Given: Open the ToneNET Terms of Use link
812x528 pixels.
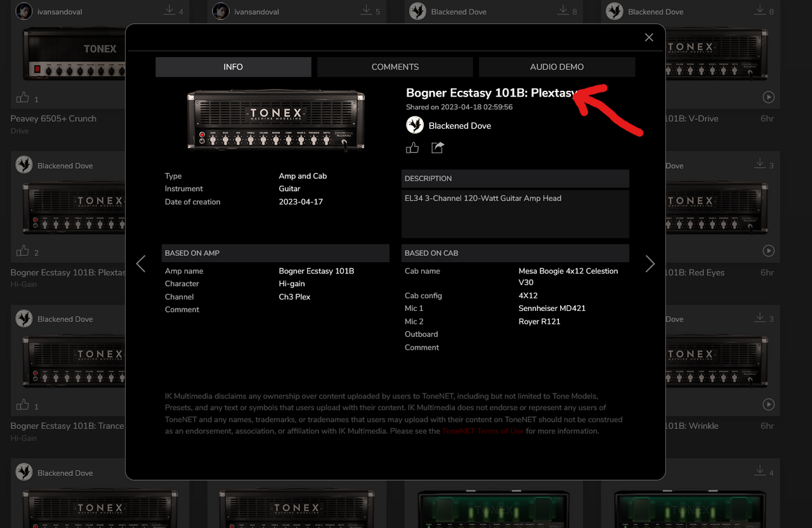Looking at the screenshot, I should pyautogui.click(x=483, y=431).
